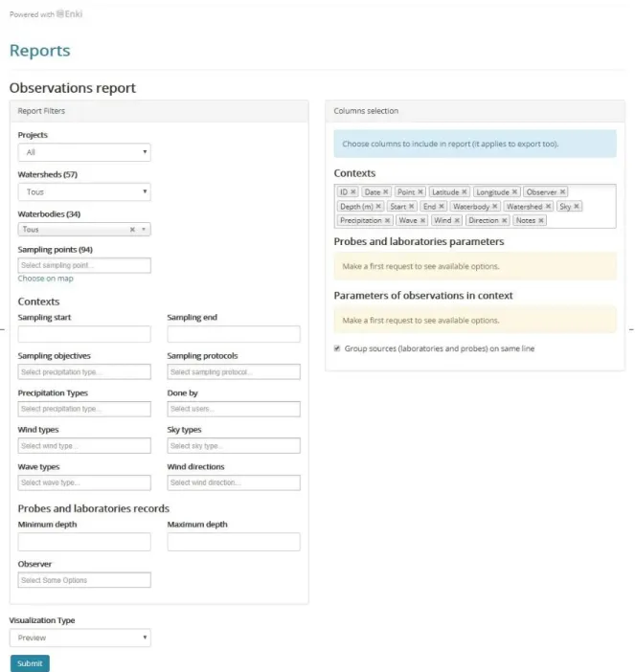Focus the Maximum depth field
The height and width of the screenshot is (672, 635).
point(234,542)
